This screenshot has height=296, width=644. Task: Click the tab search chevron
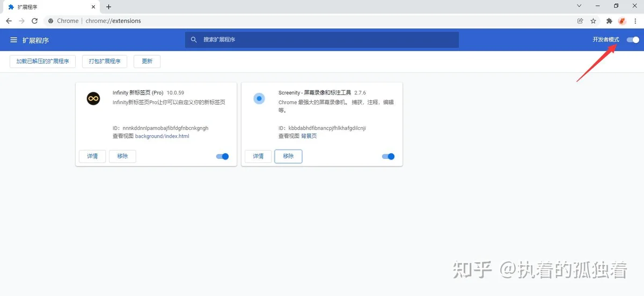[579, 6]
